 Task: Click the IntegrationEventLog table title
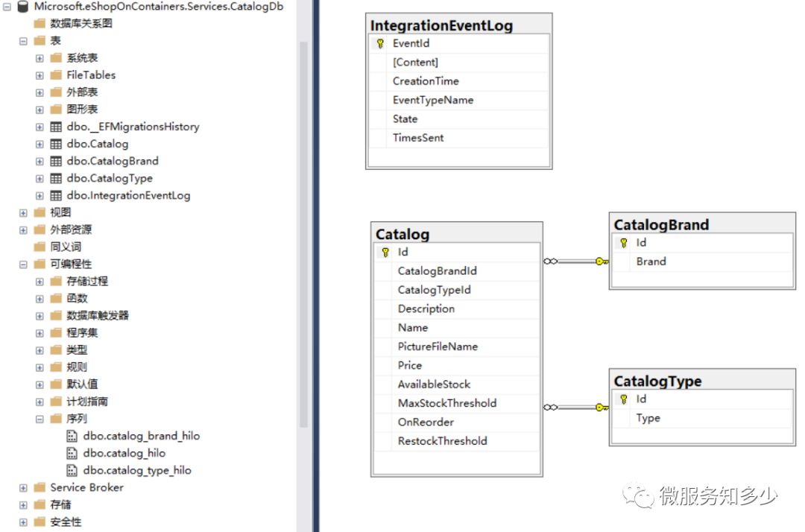441,25
